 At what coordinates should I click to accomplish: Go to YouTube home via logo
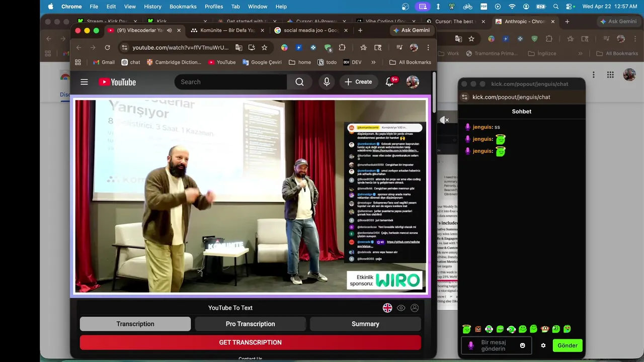click(117, 82)
